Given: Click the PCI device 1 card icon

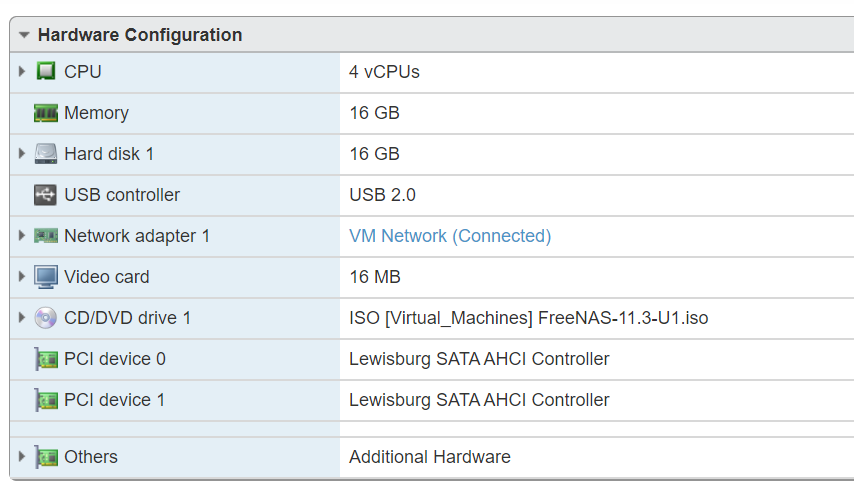Looking at the screenshot, I should [x=46, y=400].
